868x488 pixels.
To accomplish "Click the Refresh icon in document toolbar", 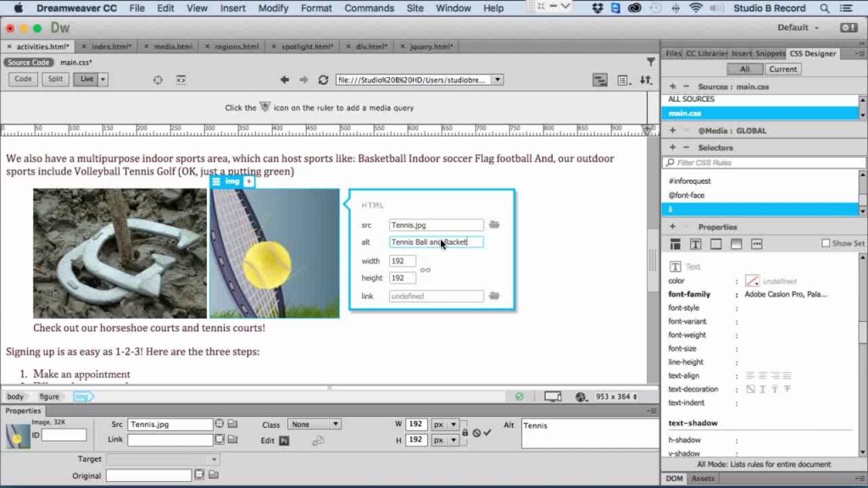I will tap(323, 80).
